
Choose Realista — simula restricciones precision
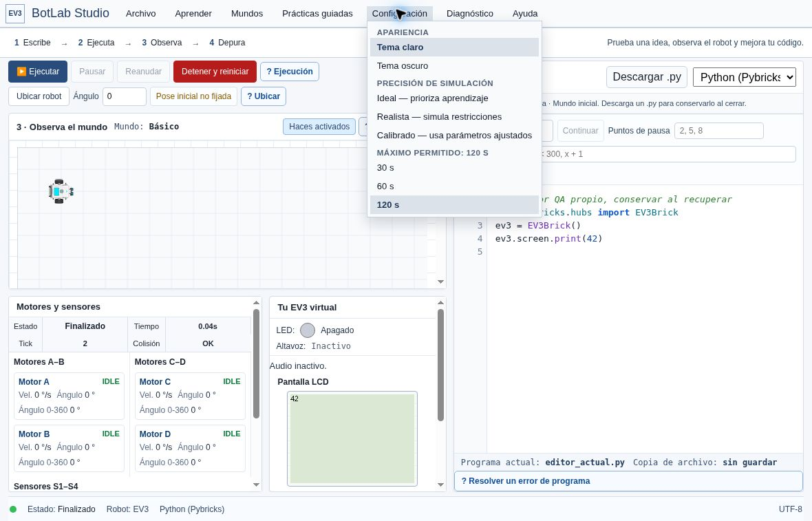coord(454,117)
